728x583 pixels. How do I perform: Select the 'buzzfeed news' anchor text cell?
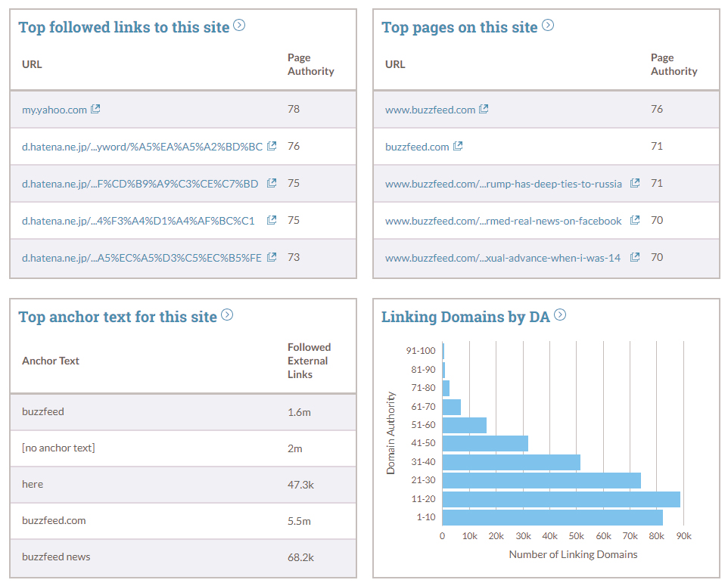pyautogui.click(x=56, y=557)
